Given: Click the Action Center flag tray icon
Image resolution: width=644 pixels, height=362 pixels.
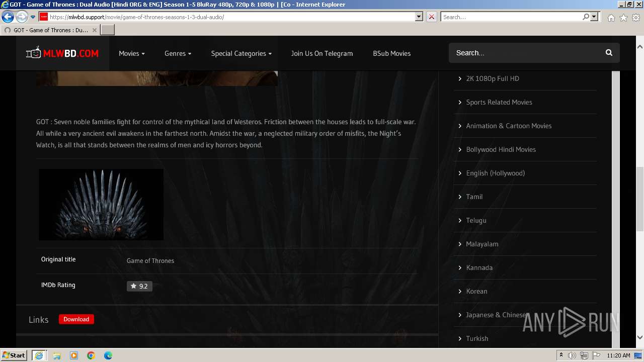Looking at the screenshot, I should [596, 355].
